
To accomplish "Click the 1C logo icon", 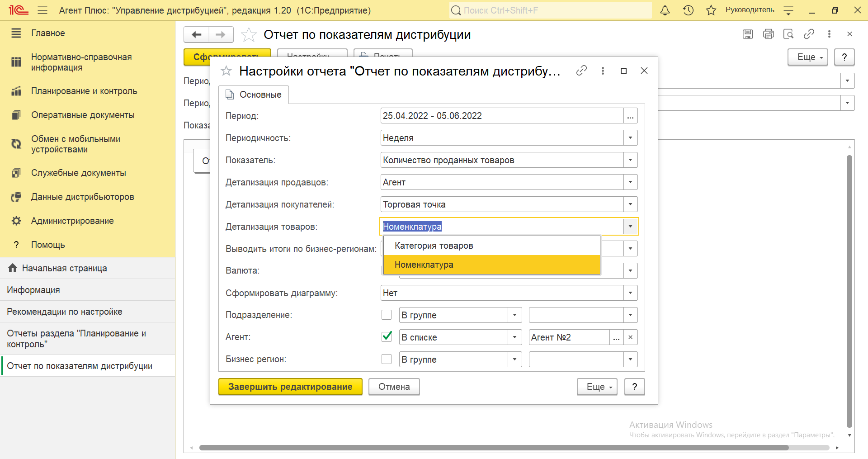I will point(19,10).
